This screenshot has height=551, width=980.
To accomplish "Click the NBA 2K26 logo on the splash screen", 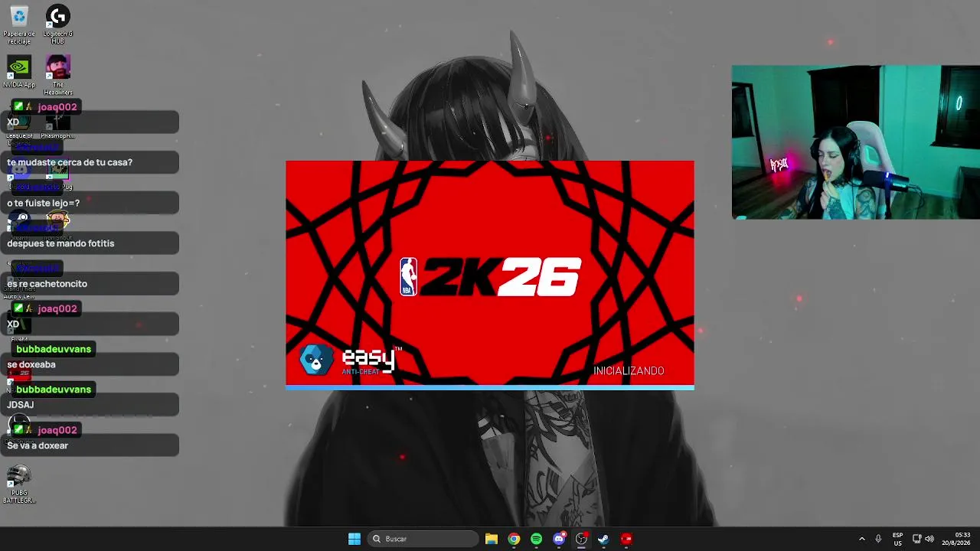I will (490, 276).
